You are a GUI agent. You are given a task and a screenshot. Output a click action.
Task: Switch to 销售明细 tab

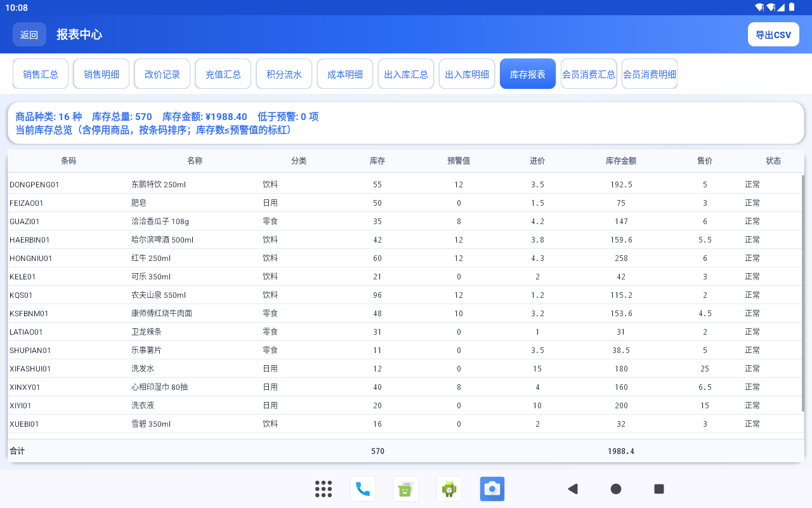pyautogui.click(x=101, y=74)
